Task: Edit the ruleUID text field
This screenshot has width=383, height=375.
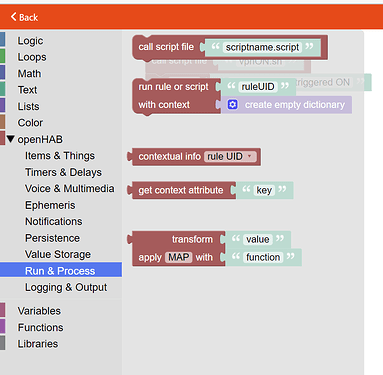Action: (258, 87)
